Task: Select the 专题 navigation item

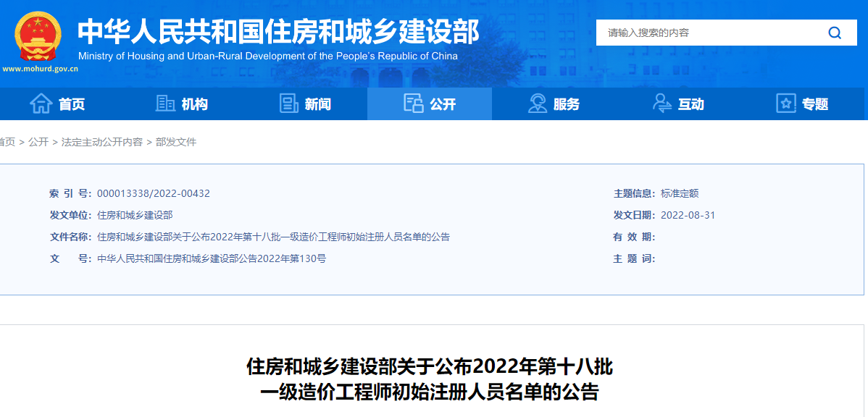Action: click(814, 104)
